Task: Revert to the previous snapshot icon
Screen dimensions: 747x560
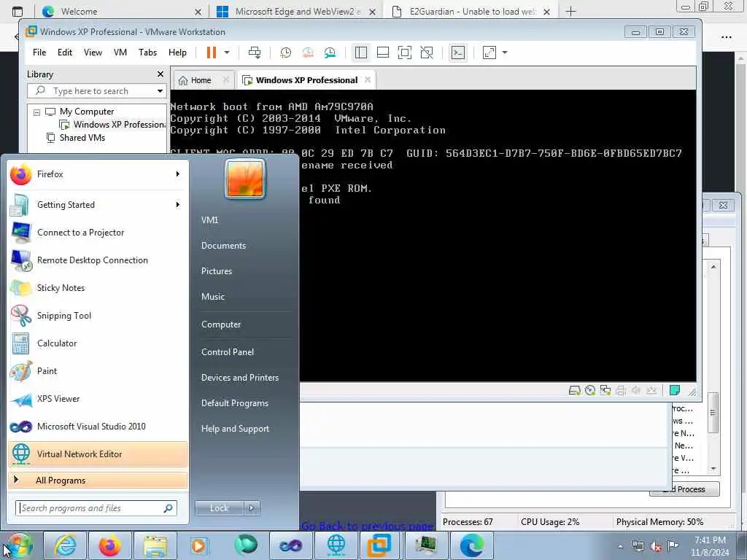Action: click(x=308, y=52)
